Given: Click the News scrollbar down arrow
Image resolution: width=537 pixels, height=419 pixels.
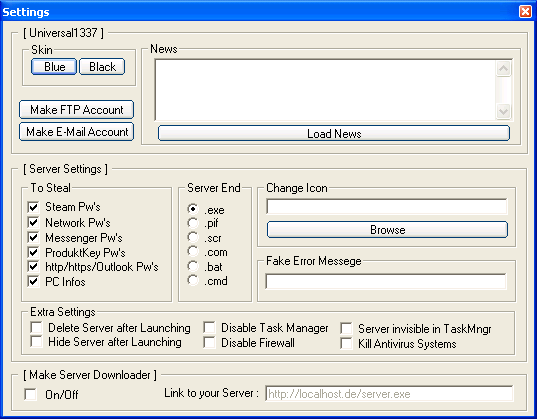Looking at the screenshot, I should 503,111.
